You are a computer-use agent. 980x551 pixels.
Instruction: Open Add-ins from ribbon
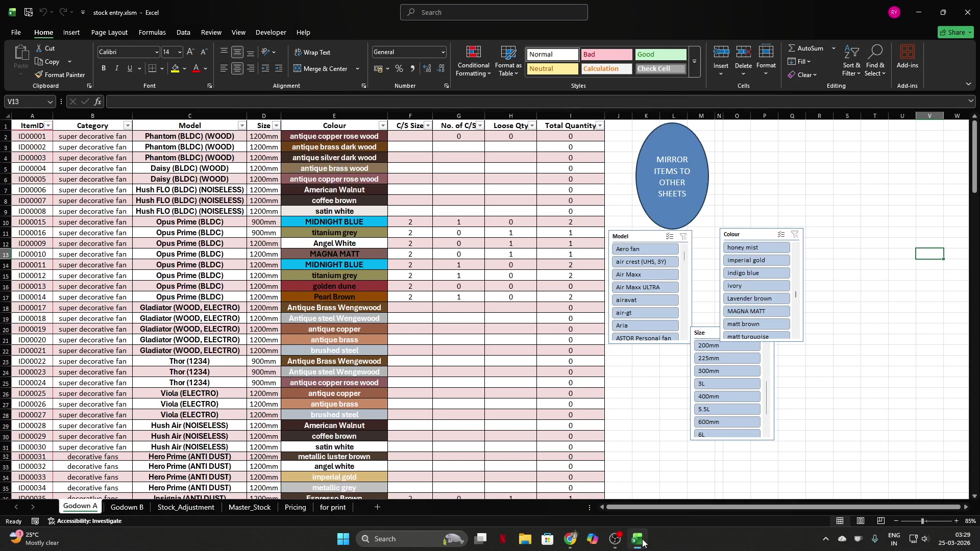907,56
